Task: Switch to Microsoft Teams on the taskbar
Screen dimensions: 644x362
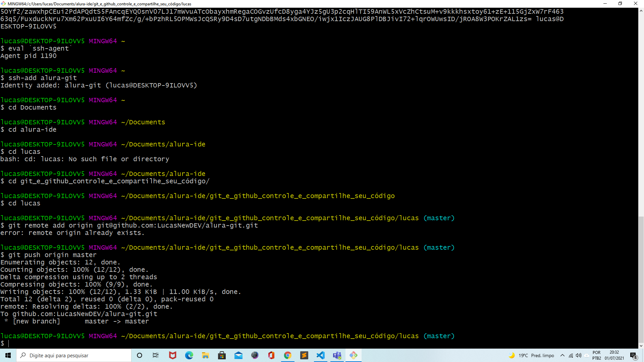Action: click(x=337, y=355)
